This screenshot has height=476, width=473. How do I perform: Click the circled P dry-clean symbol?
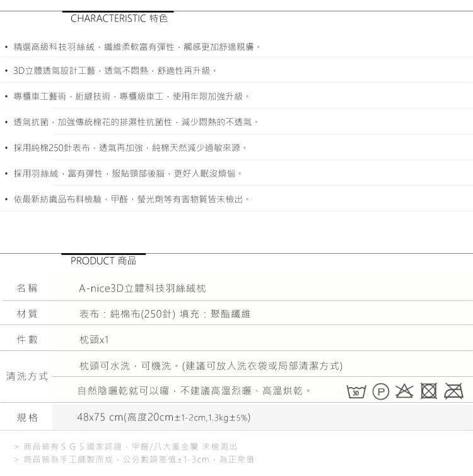pos(380,392)
